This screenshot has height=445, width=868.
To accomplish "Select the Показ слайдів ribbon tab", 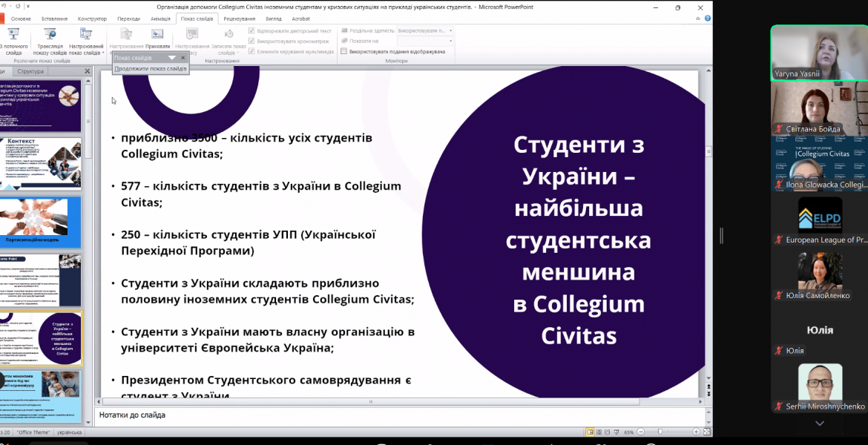I will [197, 19].
